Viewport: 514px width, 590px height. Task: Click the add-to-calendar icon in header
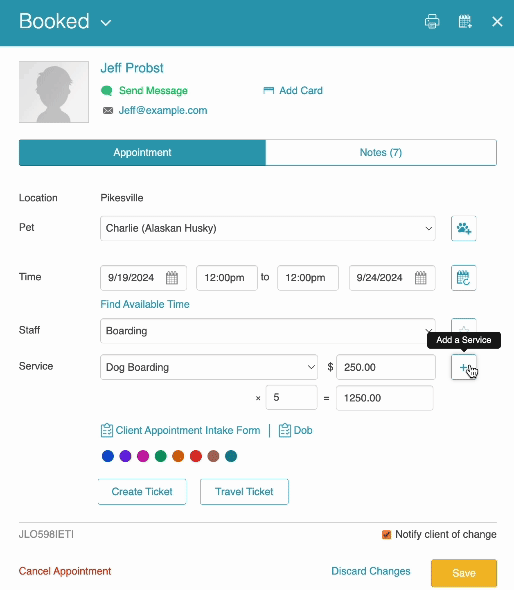[x=465, y=21]
